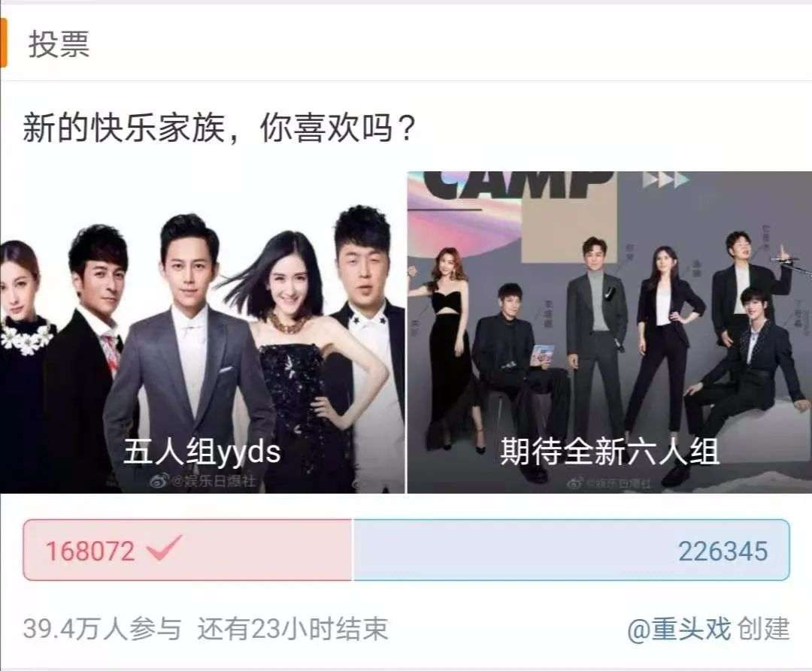Open the right six-person group poster

(610, 333)
